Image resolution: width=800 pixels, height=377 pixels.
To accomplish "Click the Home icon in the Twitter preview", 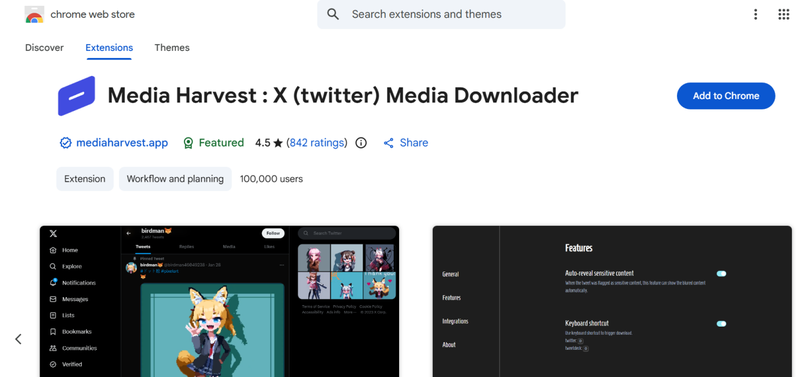I will [x=53, y=250].
